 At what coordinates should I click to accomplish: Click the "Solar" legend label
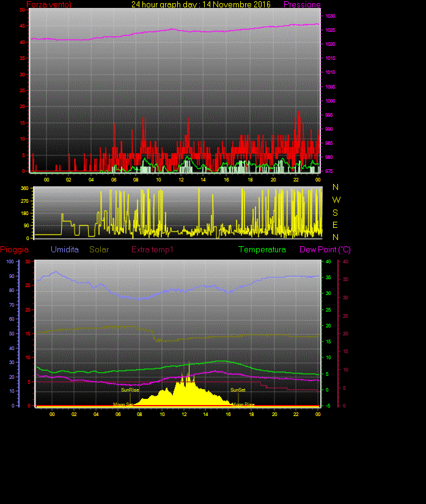pos(99,249)
